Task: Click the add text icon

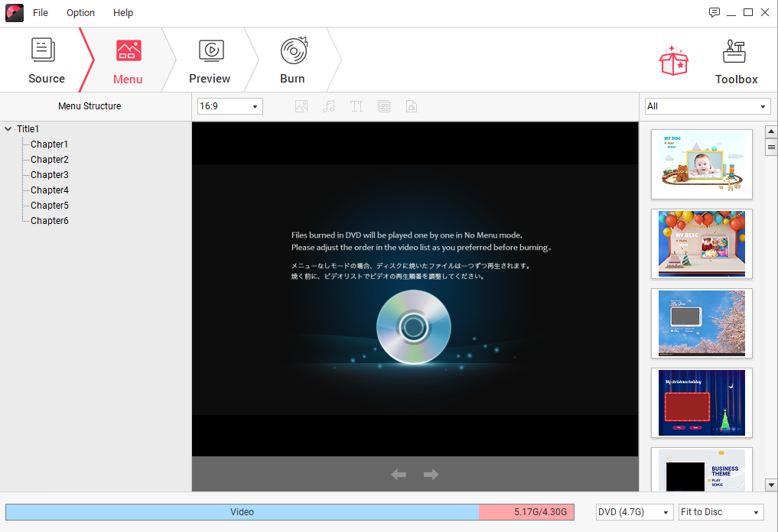Action: pos(356,107)
